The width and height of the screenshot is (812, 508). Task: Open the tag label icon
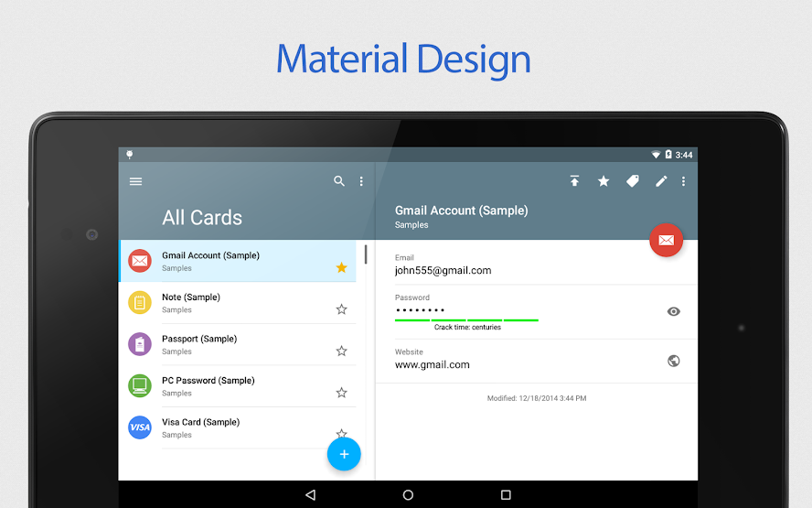633,181
